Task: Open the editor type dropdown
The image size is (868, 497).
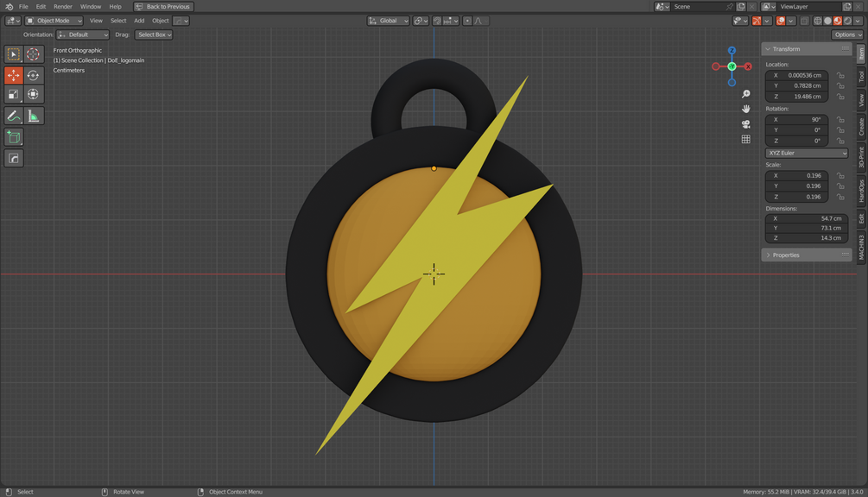Action: tap(13, 21)
